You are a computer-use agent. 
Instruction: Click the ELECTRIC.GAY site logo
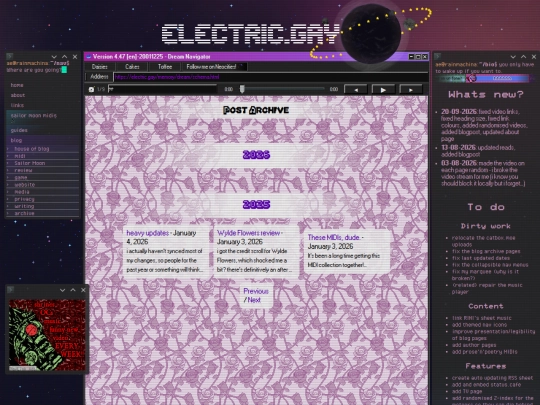point(251,34)
